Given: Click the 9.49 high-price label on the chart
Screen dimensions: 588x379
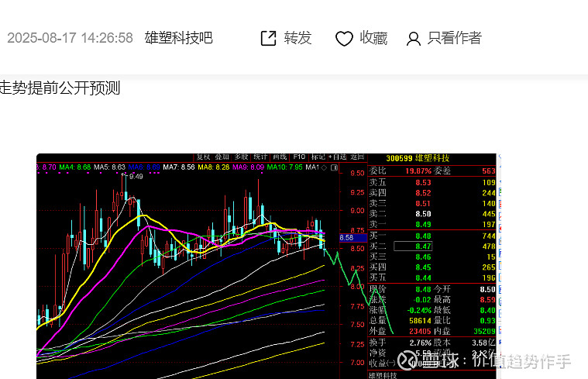Looking at the screenshot, I should (136, 177).
